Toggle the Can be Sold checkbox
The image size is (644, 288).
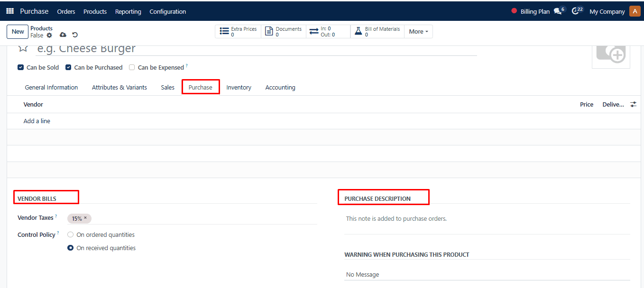(x=20, y=67)
